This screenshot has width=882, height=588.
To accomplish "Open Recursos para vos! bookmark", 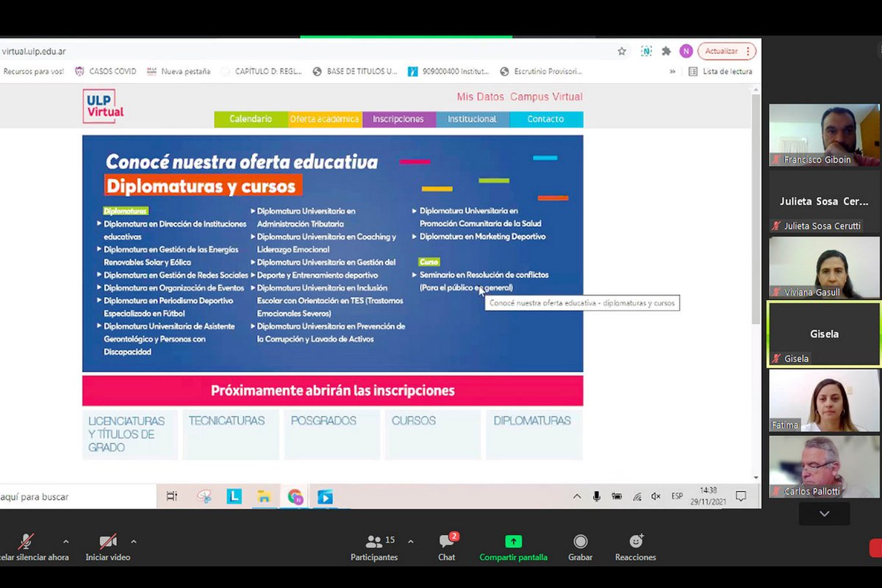I will pyautogui.click(x=33, y=71).
